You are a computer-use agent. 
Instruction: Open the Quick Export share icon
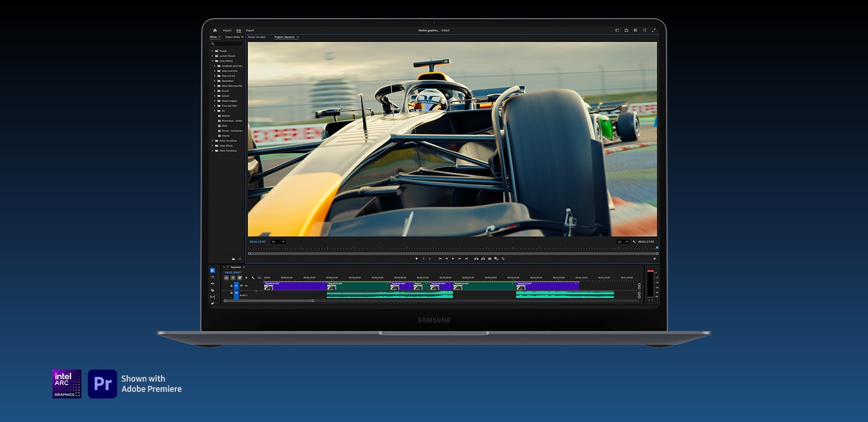point(626,30)
